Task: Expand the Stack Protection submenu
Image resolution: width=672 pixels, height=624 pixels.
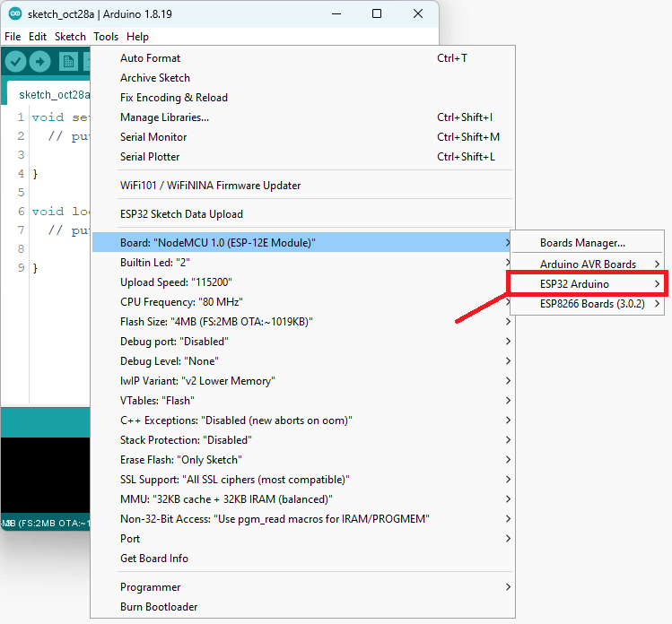Action: [302, 439]
